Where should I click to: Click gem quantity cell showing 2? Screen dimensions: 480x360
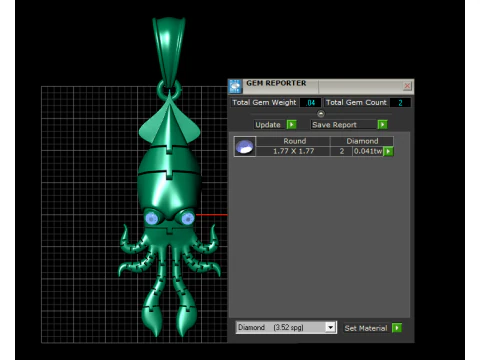[x=342, y=151]
